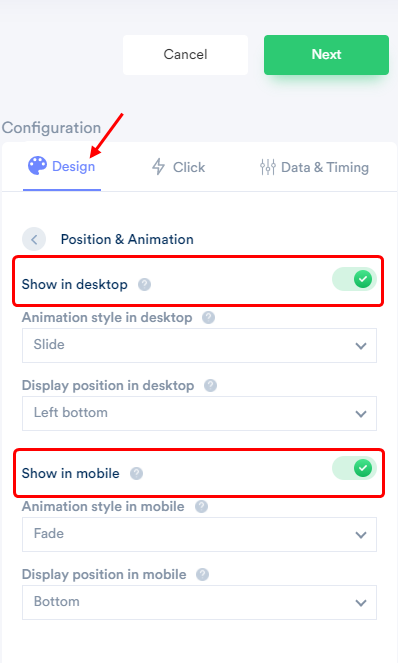Expand the Left bottom display position dropdown
398x663 pixels.
click(x=199, y=414)
